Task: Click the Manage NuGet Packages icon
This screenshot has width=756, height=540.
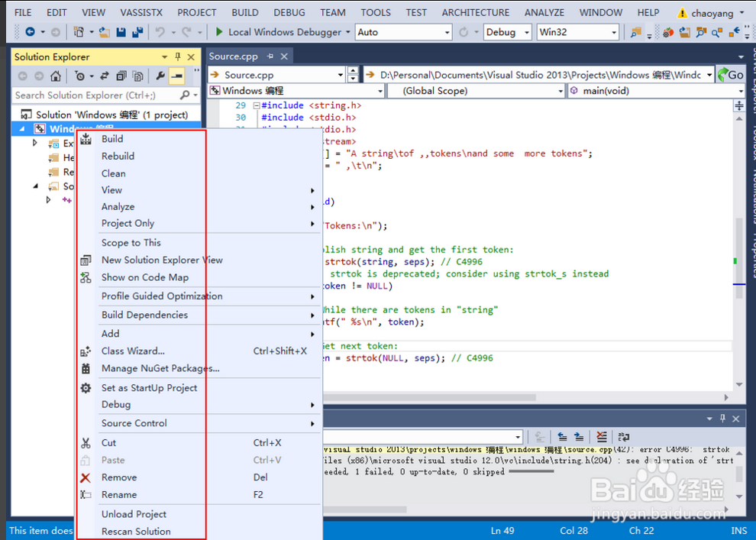Action: pyautogui.click(x=86, y=368)
